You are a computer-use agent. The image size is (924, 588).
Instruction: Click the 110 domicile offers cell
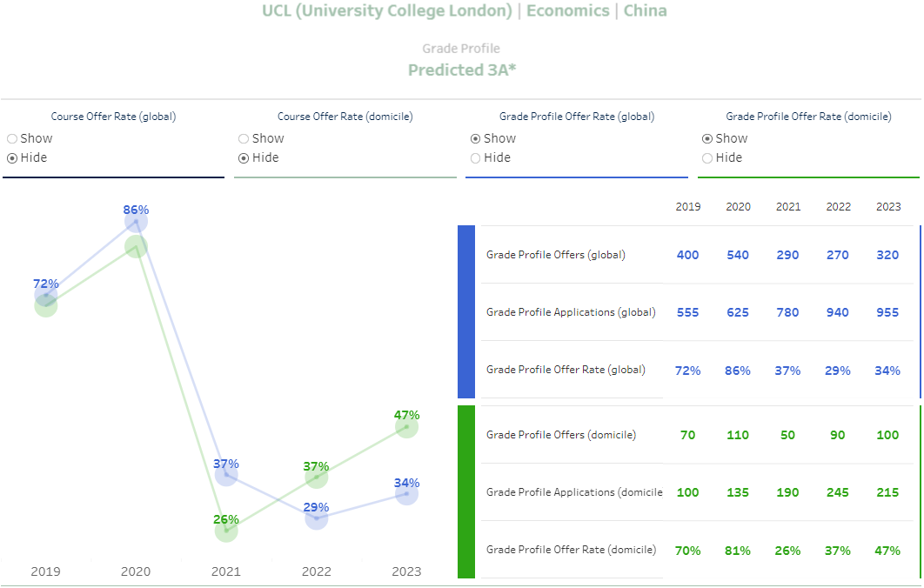point(738,436)
